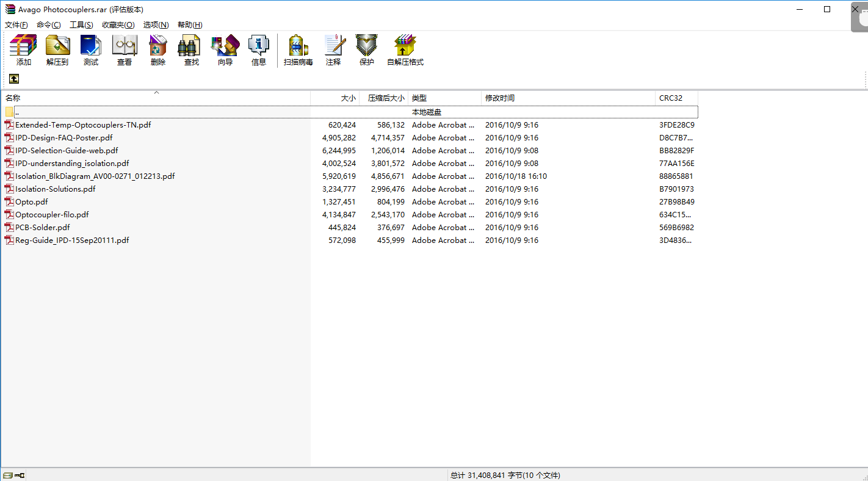Click the 保护 (Protect) toolbar icon
868x481 pixels.
pyautogui.click(x=367, y=46)
